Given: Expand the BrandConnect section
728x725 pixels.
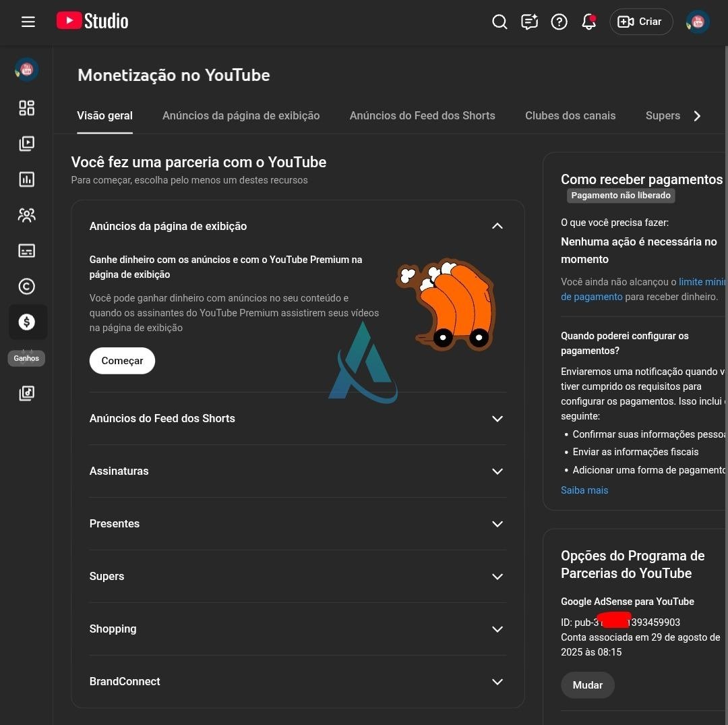Looking at the screenshot, I should pyautogui.click(x=497, y=682).
